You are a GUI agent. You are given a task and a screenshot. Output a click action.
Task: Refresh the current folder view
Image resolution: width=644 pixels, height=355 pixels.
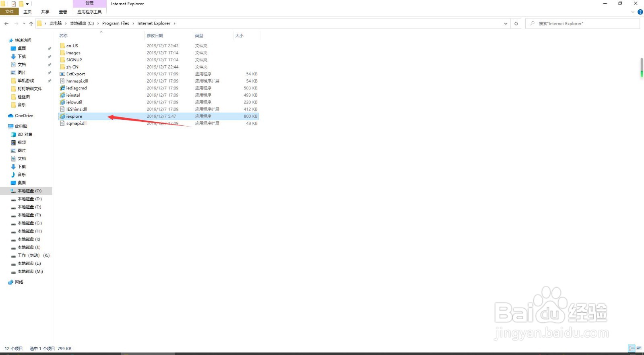pyautogui.click(x=516, y=23)
